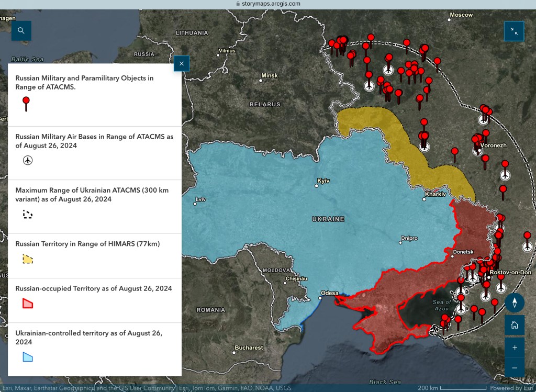The width and height of the screenshot is (536, 392).
Task: Reset map orientation with compass
Action: (x=515, y=303)
